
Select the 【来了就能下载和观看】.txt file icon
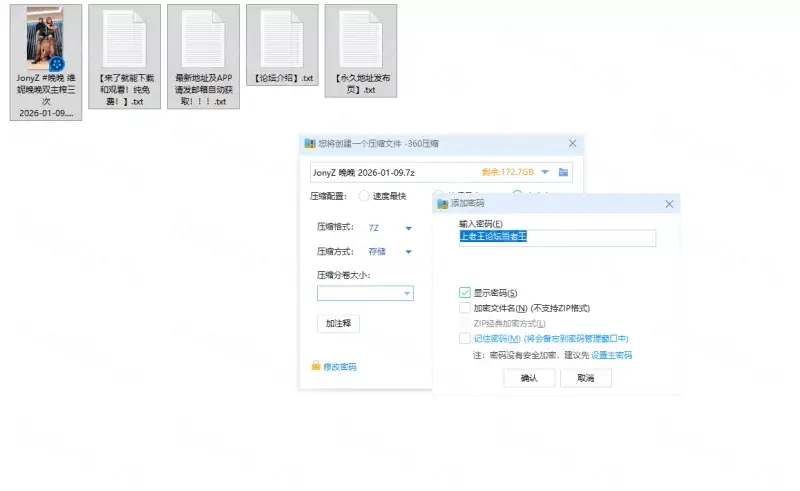coord(124,40)
